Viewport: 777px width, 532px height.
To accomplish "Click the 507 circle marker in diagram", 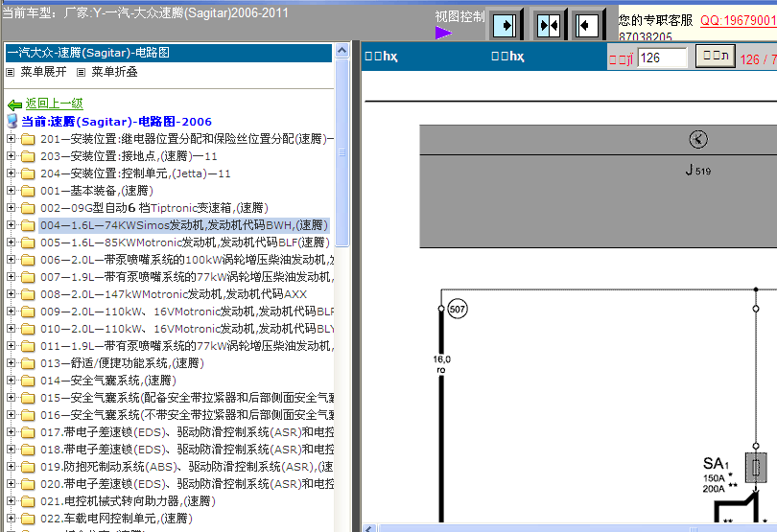I will click(x=457, y=309).
